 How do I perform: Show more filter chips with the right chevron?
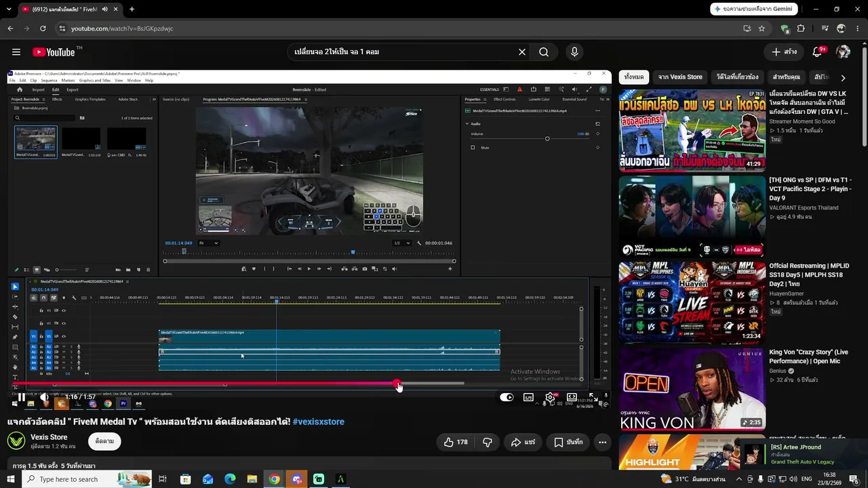(843, 77)
